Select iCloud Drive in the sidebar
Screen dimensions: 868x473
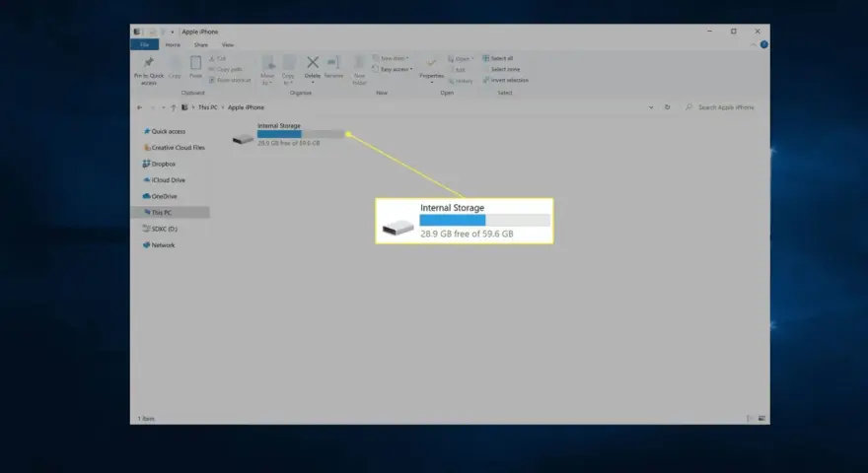pyautogui.click(x=164, y=180)
